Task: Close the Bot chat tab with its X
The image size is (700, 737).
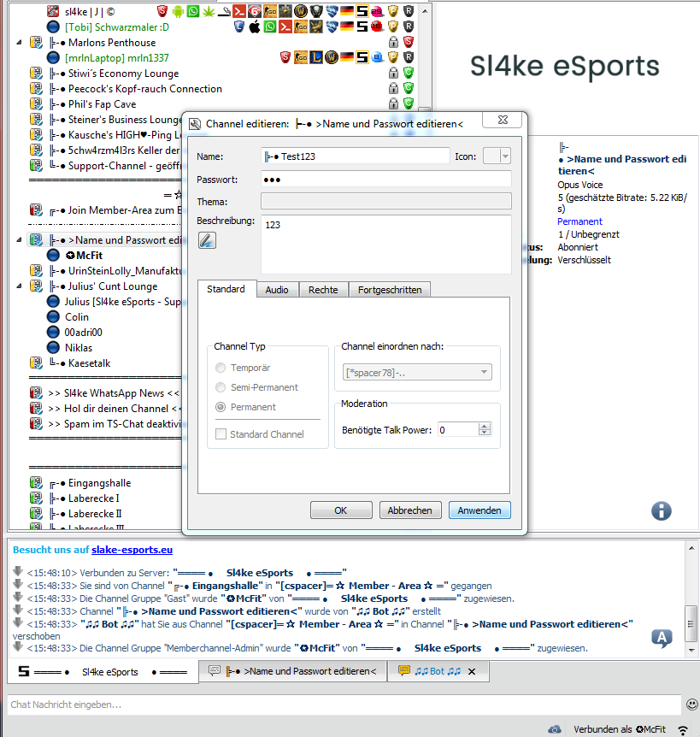Action: (x=472, y=671)
